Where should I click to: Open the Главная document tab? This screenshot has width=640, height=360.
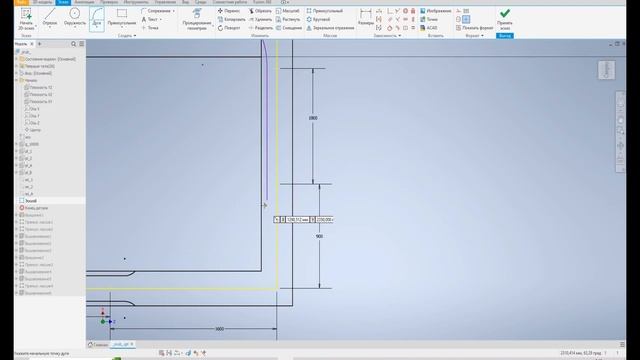(98, 344)
